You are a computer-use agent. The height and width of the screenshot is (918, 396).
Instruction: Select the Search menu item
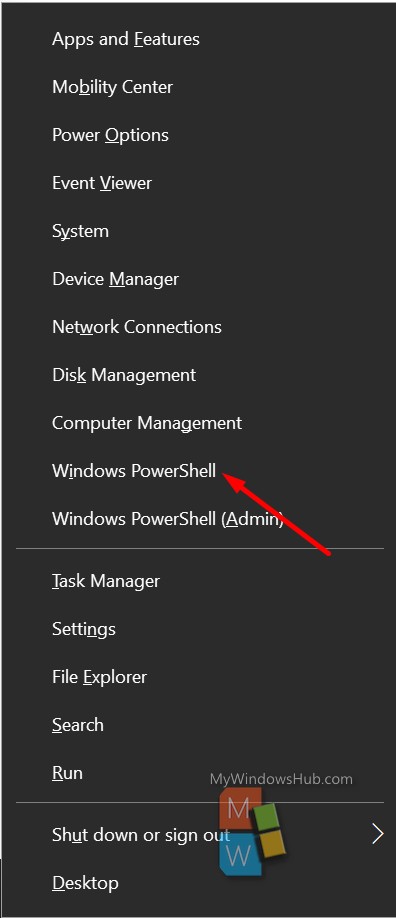pyautogui.click(x=199, y=725)
